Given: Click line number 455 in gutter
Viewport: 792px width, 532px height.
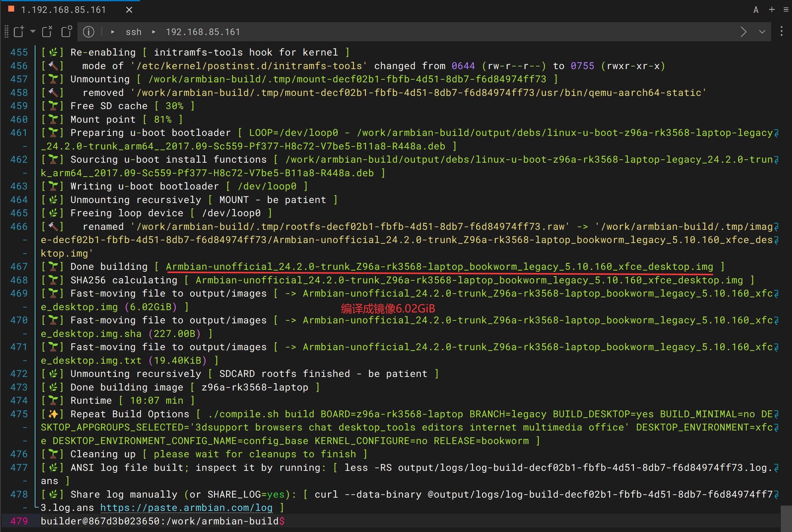Looking at the screenshot, I should coord(19,52).
